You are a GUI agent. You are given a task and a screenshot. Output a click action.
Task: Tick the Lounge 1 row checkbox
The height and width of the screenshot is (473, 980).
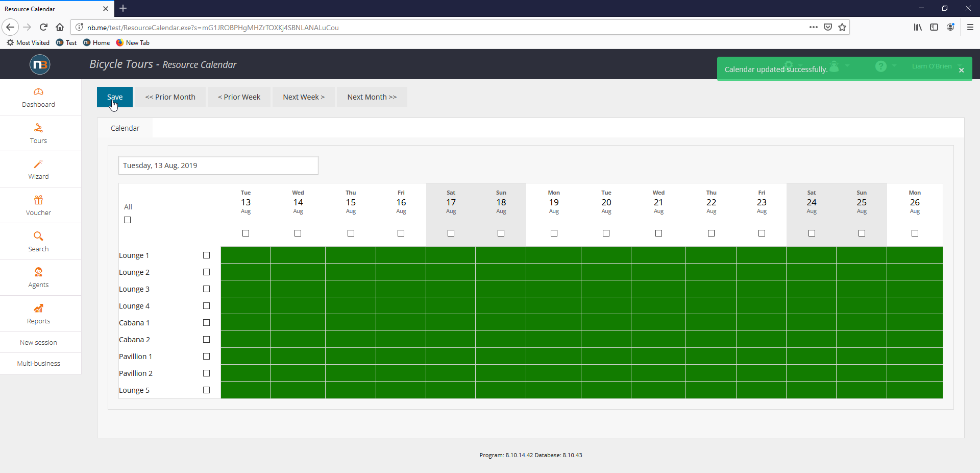207,255
